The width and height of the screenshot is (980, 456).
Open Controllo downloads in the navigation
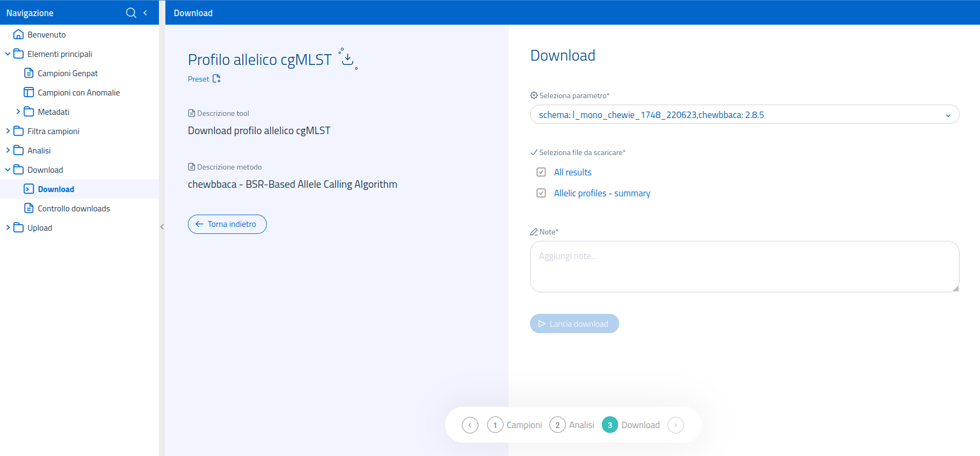(x=74, y=209)
